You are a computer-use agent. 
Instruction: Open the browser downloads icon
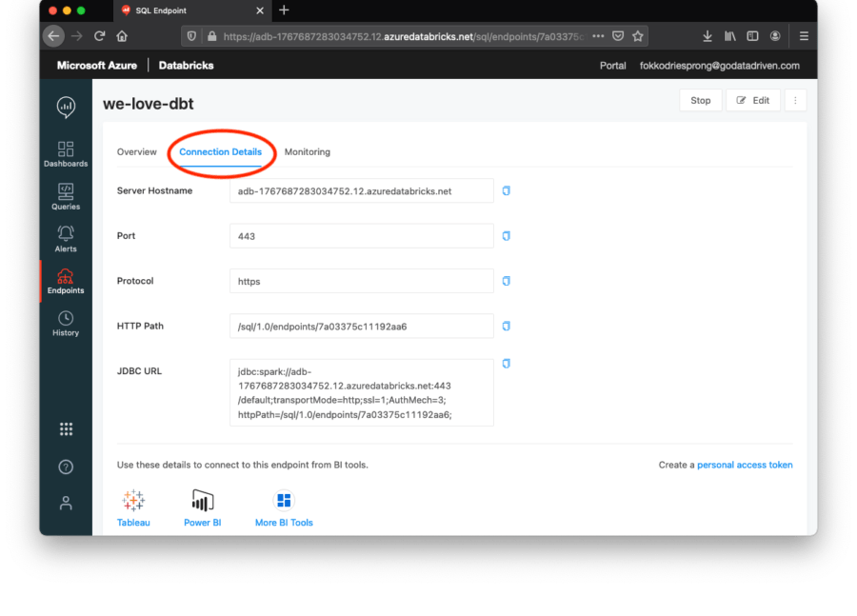(708, 36)
